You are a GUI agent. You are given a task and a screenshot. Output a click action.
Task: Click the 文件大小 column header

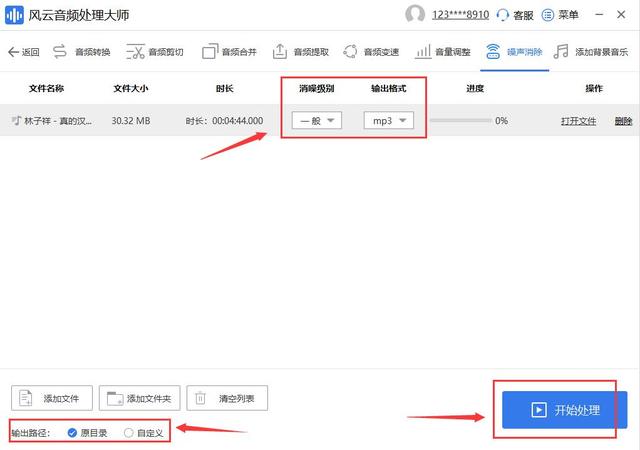pos(131,88)
